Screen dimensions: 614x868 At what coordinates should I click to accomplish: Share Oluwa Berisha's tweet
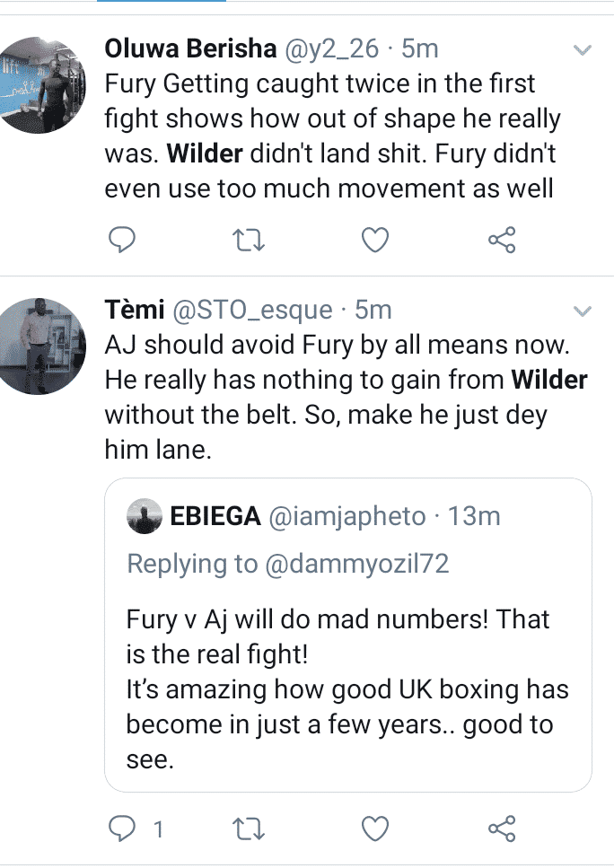click(501, 240)
